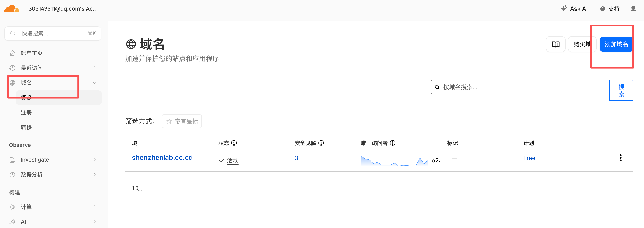Click the Ask AI sparkle icon
This screenshot has width=644, height=228.
point(564,8)
